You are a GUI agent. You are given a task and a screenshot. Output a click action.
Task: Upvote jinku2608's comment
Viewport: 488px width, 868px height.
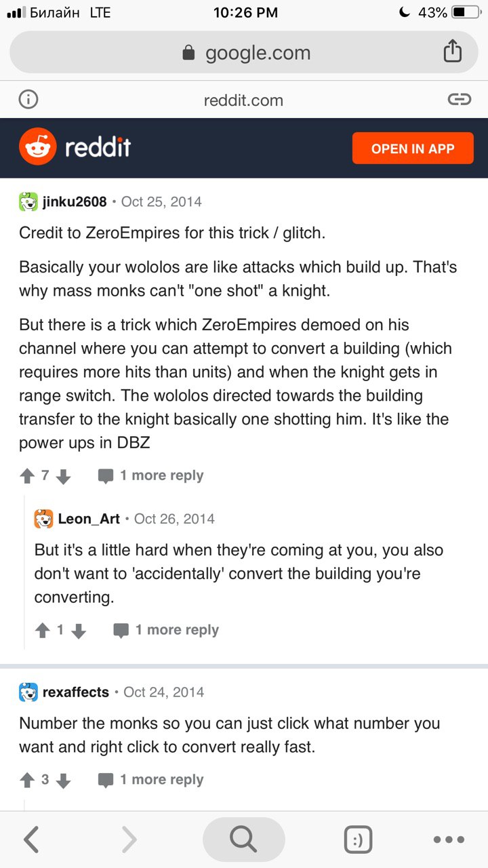[x=27, y=476]
